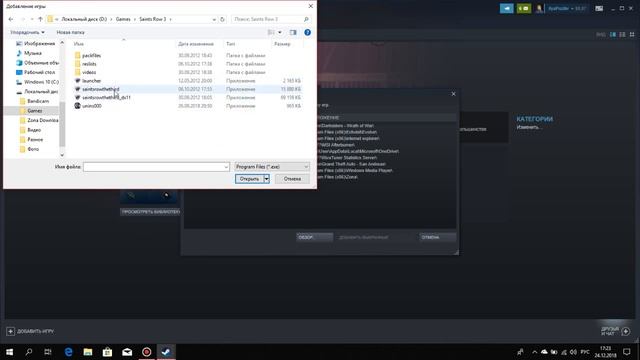Close the Steam add-game dialog with X
Image resolution: width=640 pixels, height=360 pixels.
pos(453,94)
